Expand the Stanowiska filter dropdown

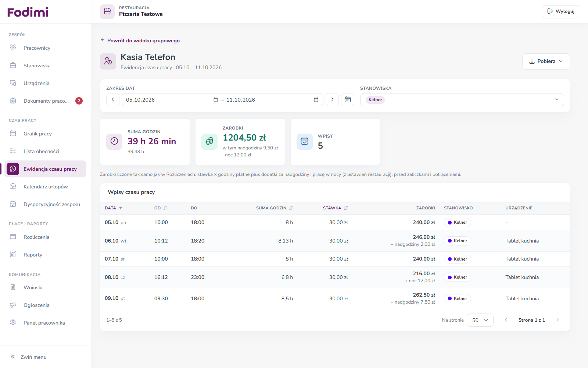pos(462,100)
